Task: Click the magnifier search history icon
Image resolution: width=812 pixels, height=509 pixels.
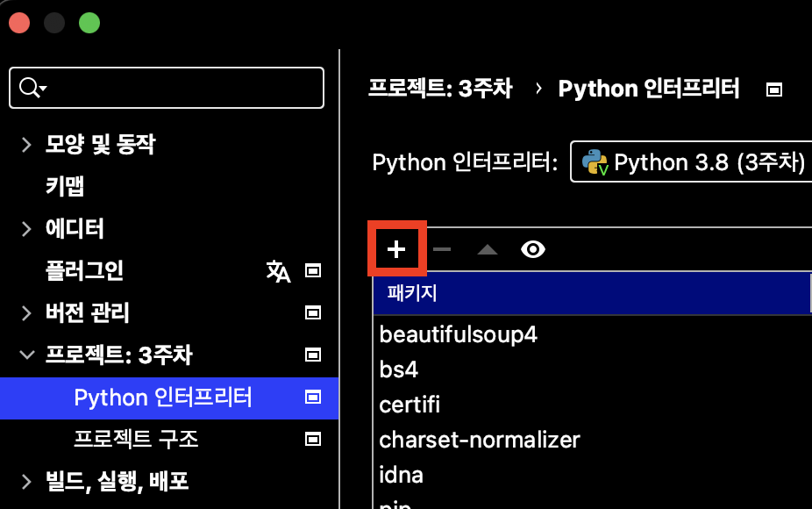Action: (32, 88)
